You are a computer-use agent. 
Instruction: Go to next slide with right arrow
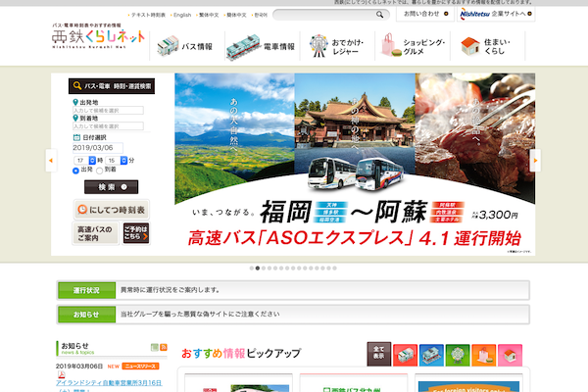click(x=535, y=160)
